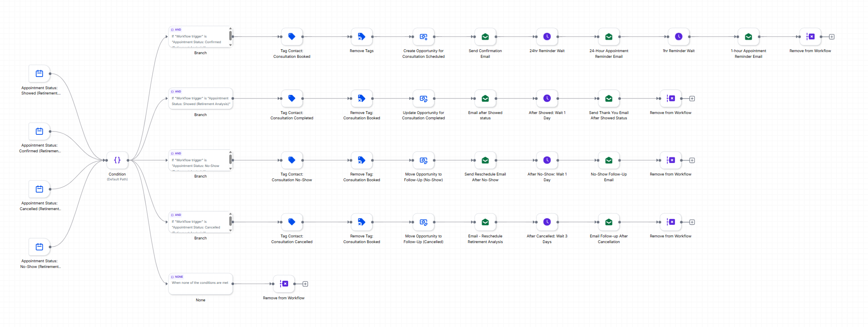This screenshot has height=327, width=868.
Task: Open Send Thank You Email After Showed Status
Action: [x=609, y=99]
